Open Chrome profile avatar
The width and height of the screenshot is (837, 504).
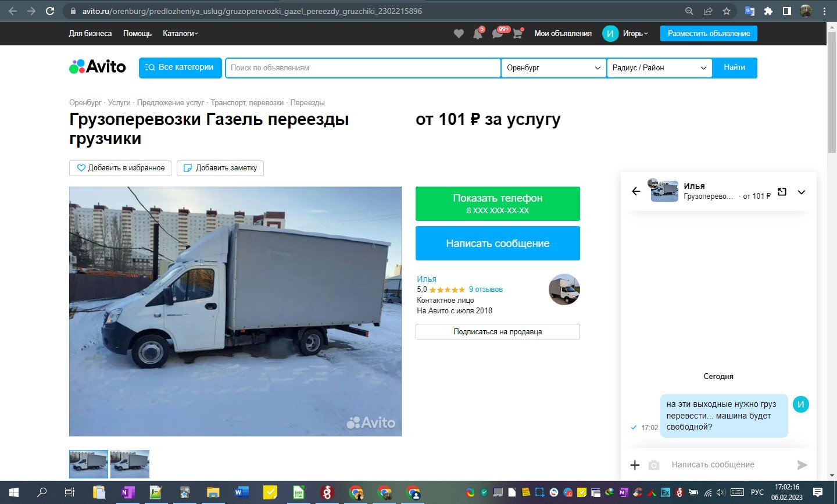coord(806,11)
